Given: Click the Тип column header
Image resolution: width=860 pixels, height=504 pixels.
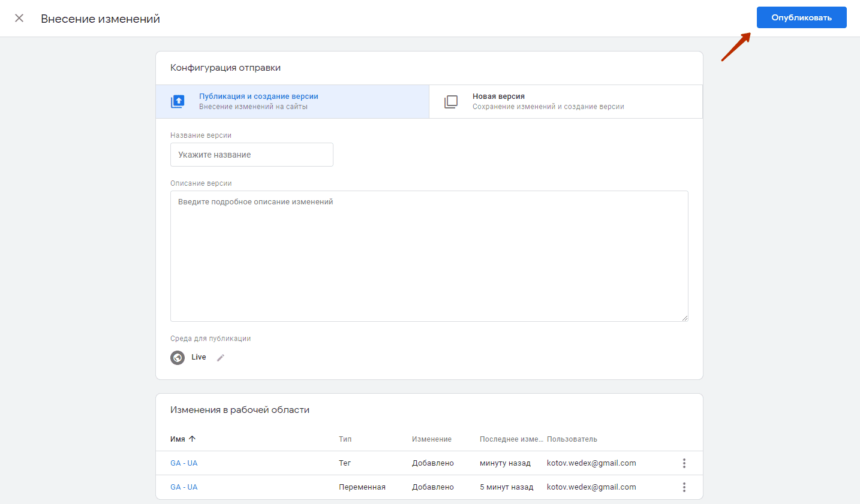Looking at the screenshot, I should pyautogui.click(x=345, y=439).
